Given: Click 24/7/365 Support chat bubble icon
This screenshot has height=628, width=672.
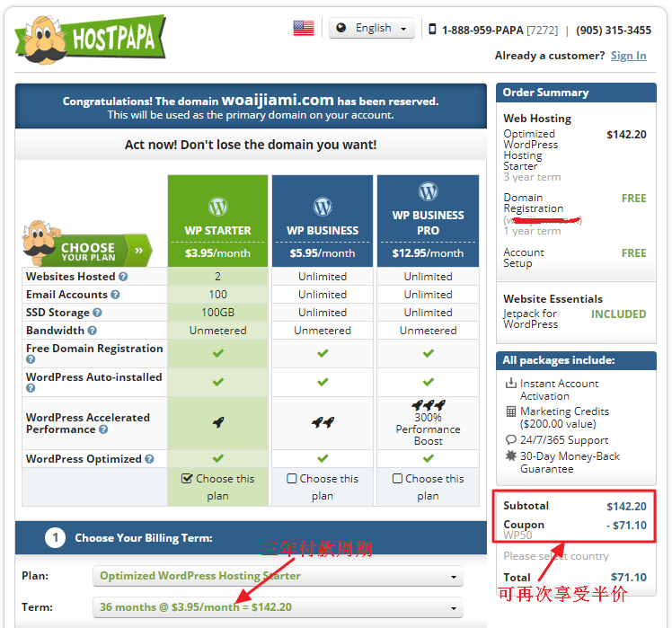Looking at the screenshot, I should coord(511,440).
